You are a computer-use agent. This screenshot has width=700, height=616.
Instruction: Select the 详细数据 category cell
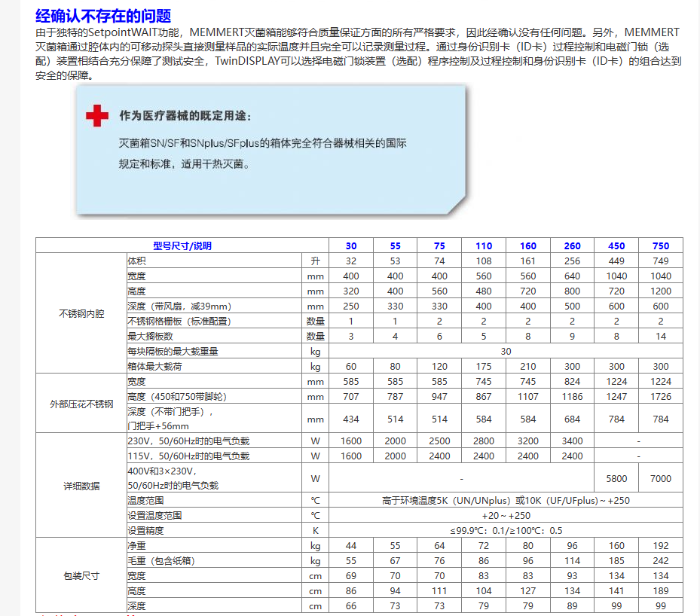81,486
